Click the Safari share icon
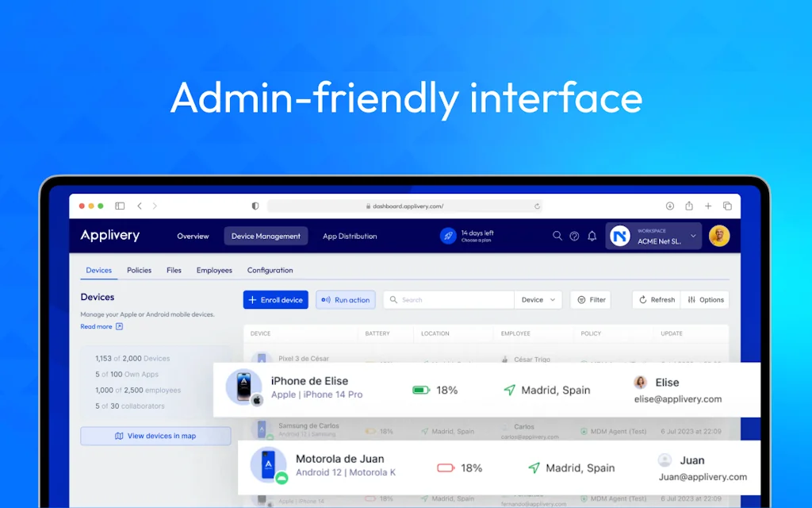812x508 pixels. (689, 206)
